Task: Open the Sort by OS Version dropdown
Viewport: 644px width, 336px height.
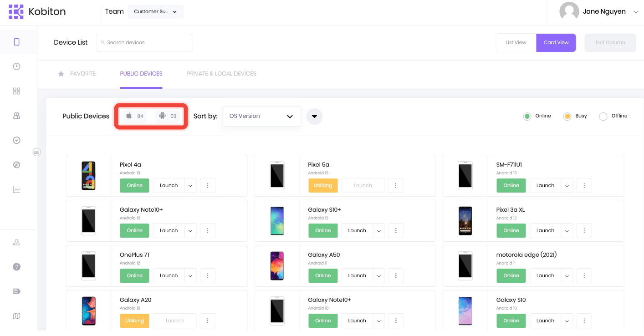Action: coord(261,116)
